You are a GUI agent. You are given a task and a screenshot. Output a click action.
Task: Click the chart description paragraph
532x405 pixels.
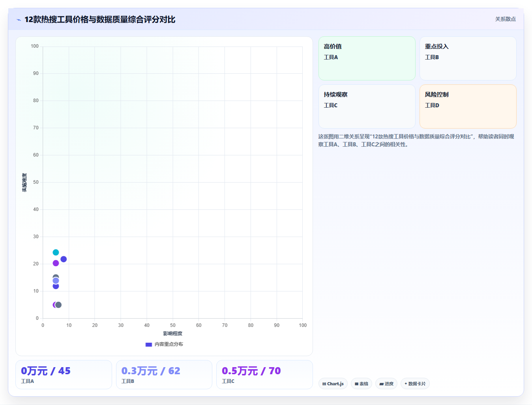416,140
